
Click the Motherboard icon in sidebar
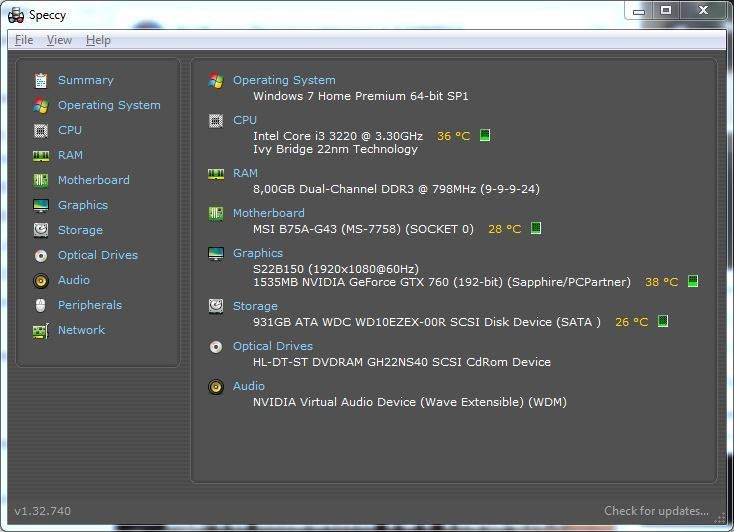coord(41,180)
